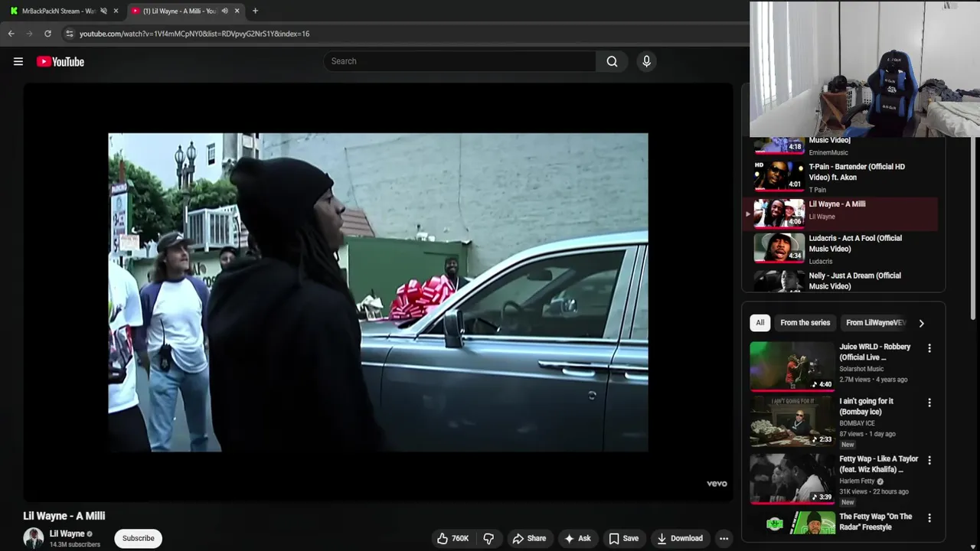The image size is (980, 551).
Task: Open a new browser tab
Action: point(255,11)
